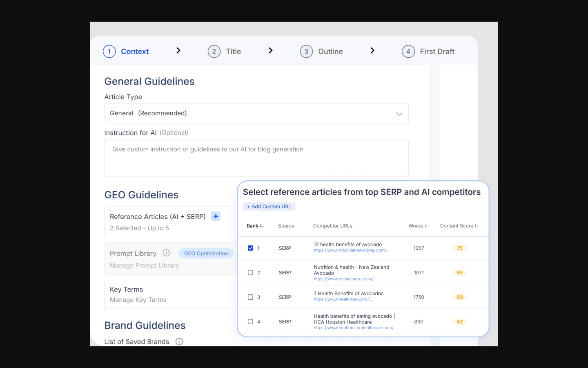Check the New Zealand Avocado article checkbox
Screen dimensions: 588x368
pyautogui.click(x=250, y=273)
